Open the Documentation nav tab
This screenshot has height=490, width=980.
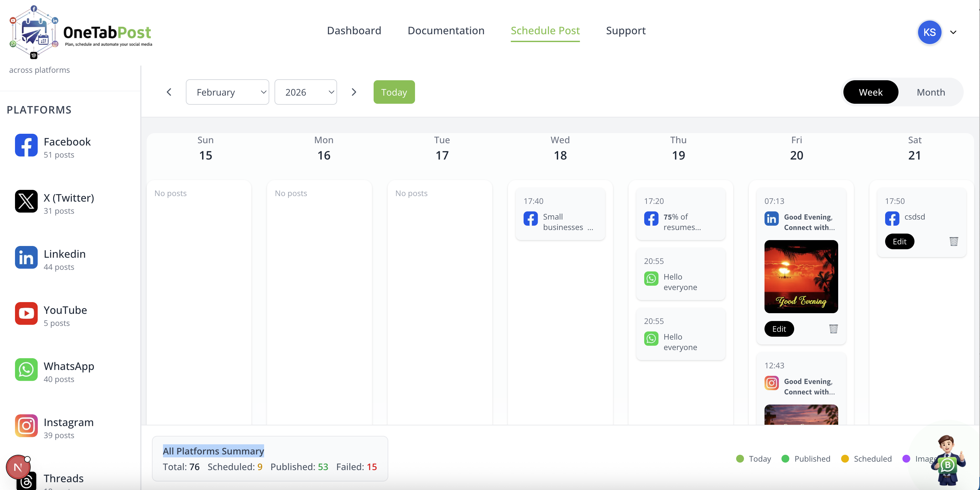446,30
